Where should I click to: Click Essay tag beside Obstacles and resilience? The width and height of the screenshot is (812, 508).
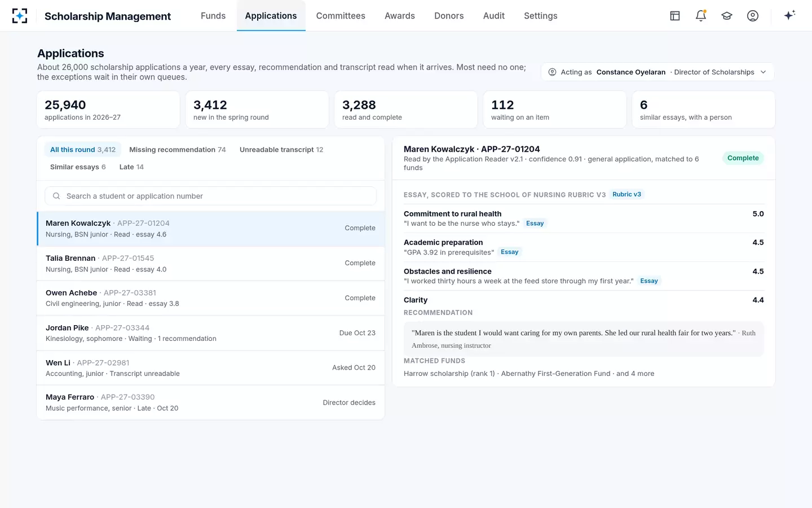point(649,281)
